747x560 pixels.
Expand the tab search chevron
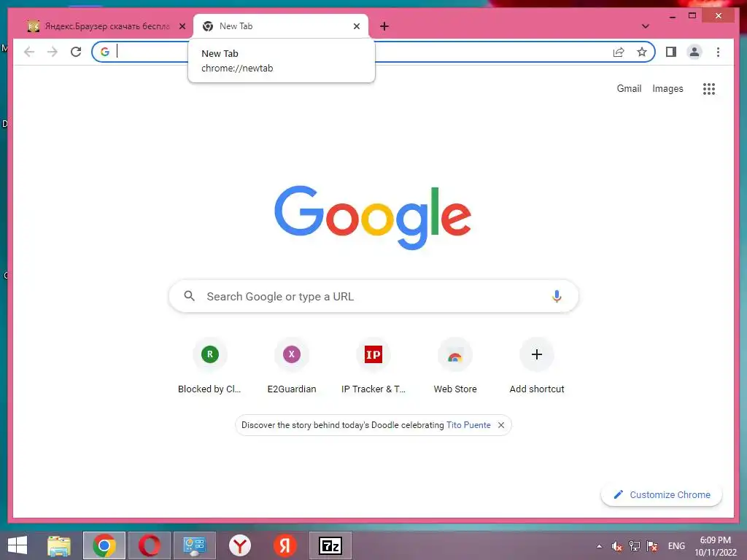(645, 26)
